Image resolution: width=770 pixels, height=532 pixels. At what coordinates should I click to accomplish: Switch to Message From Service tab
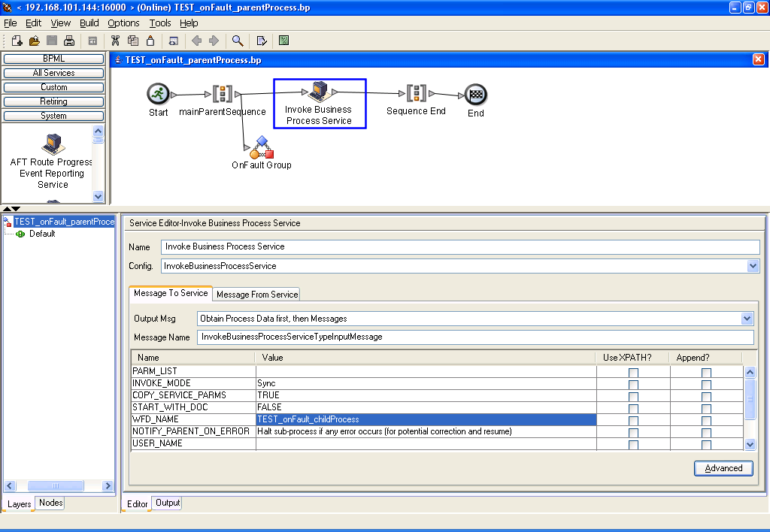click(x=257, y=295)
